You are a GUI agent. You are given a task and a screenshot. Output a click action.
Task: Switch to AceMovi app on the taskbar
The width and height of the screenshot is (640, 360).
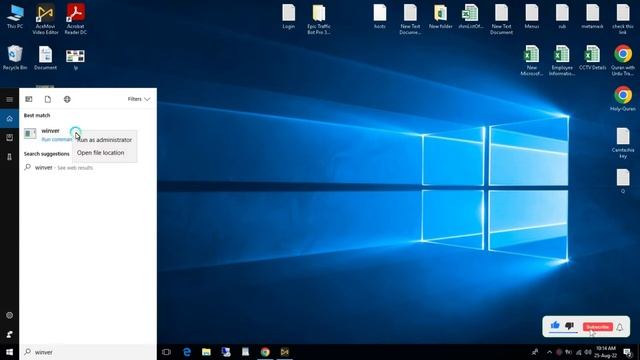[x=284, y=352]
